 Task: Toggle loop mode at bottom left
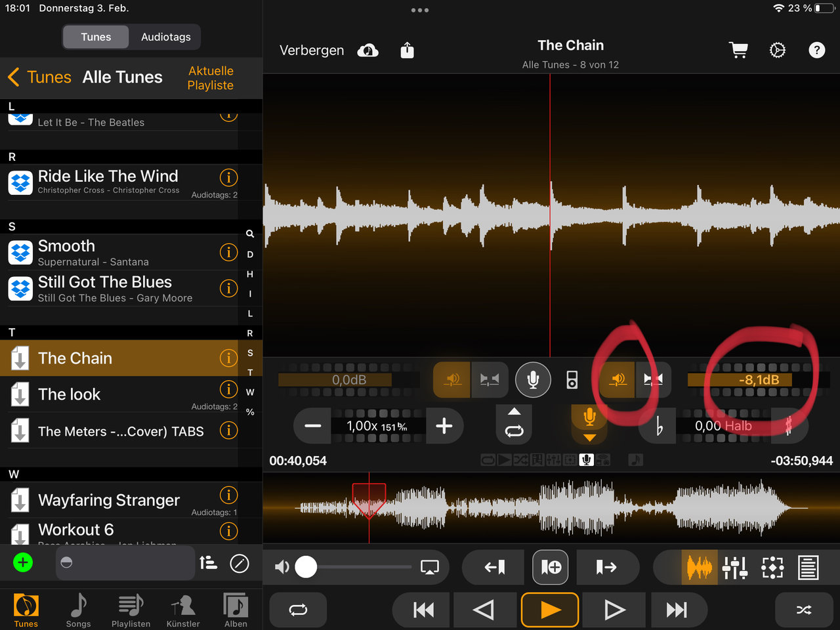pos(298,610)
